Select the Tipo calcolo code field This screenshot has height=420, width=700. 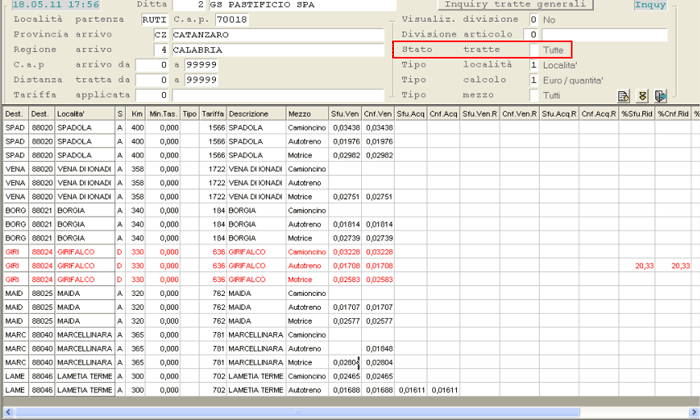point(533,80)
